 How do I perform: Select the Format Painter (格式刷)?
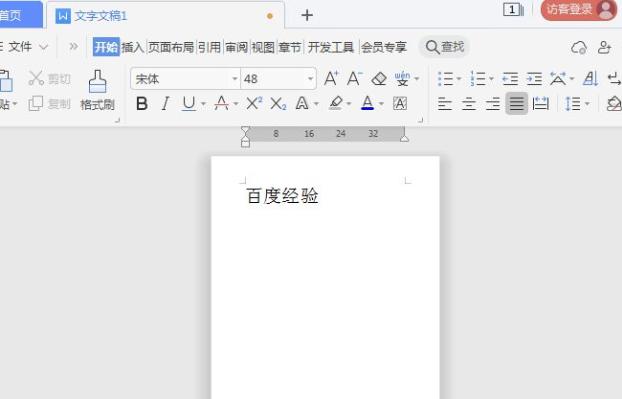(98, 90)
